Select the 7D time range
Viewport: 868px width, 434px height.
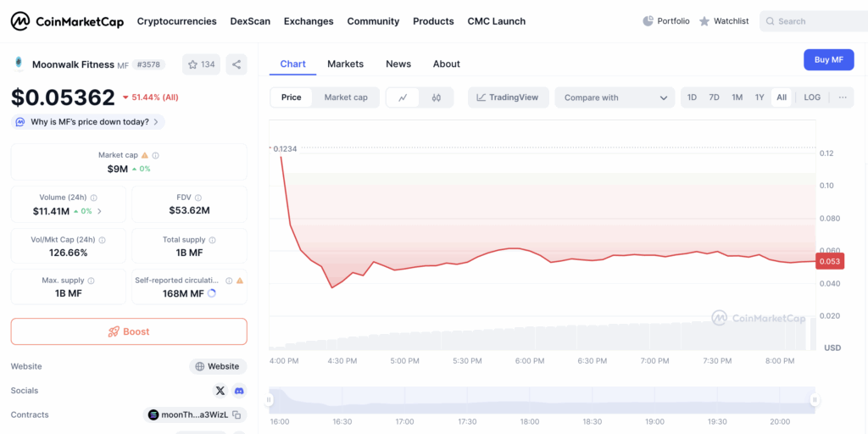[714, 97]
